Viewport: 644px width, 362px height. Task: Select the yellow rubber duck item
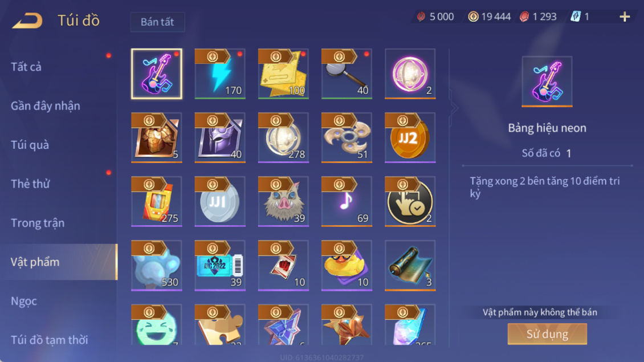pyautogui.click(x=347, y=266)
